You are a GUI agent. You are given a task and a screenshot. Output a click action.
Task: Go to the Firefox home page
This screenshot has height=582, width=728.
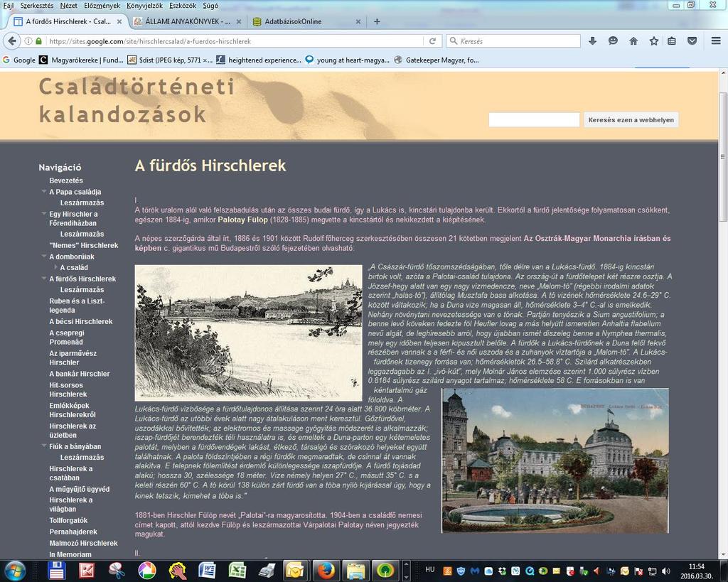633,41
